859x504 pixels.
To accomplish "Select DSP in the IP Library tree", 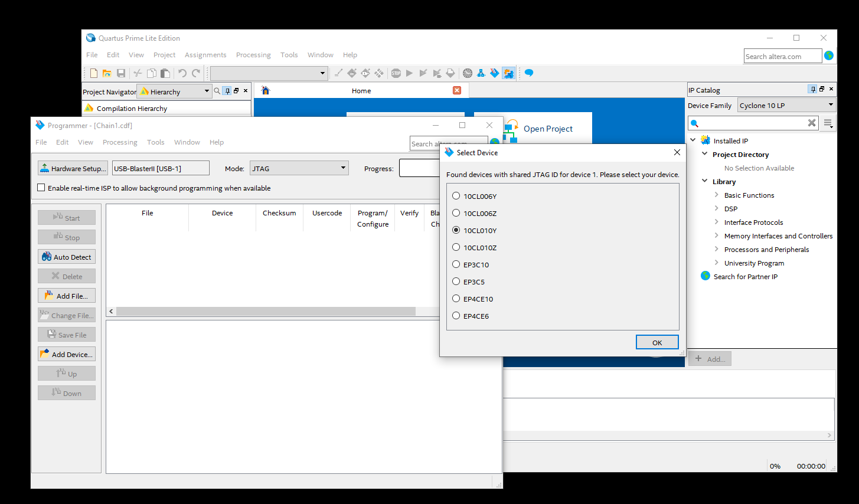I will 731,209.
